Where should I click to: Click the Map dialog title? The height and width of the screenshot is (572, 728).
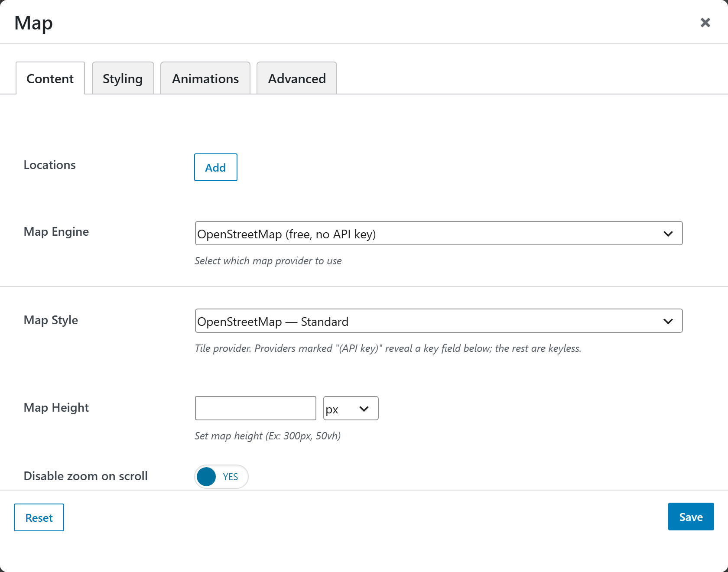coord(33,23)
